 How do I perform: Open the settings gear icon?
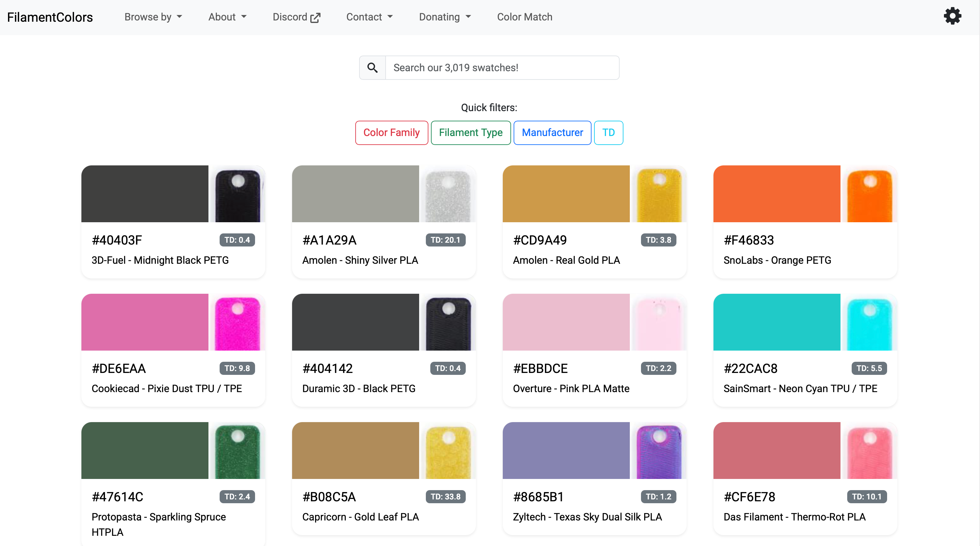pyautogui.click(x=952, y=16)
